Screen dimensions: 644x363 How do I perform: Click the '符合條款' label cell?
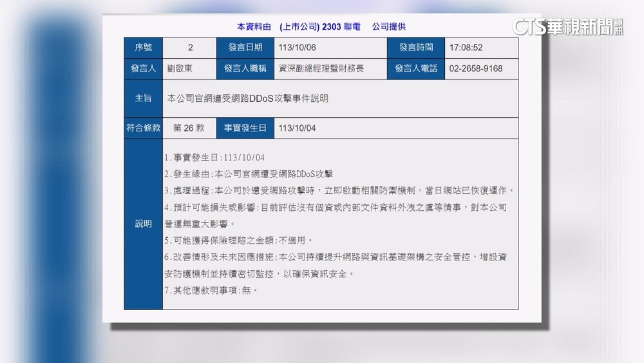[144, 128]
